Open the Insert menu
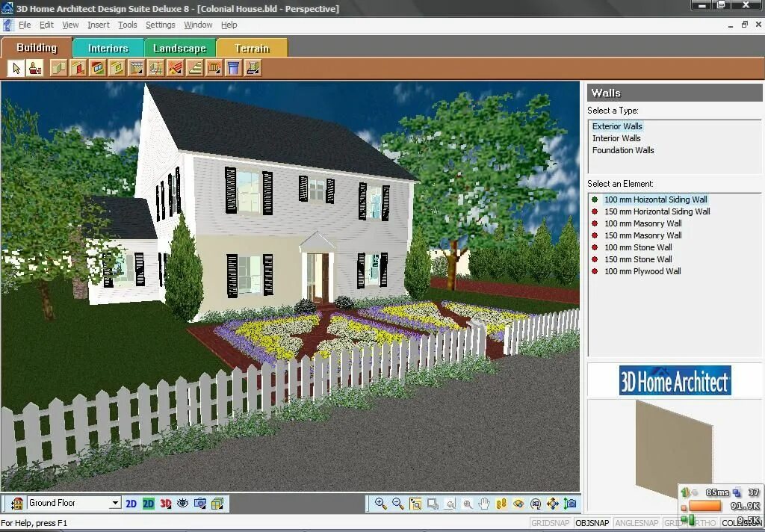765x532 pixels. 99,25
